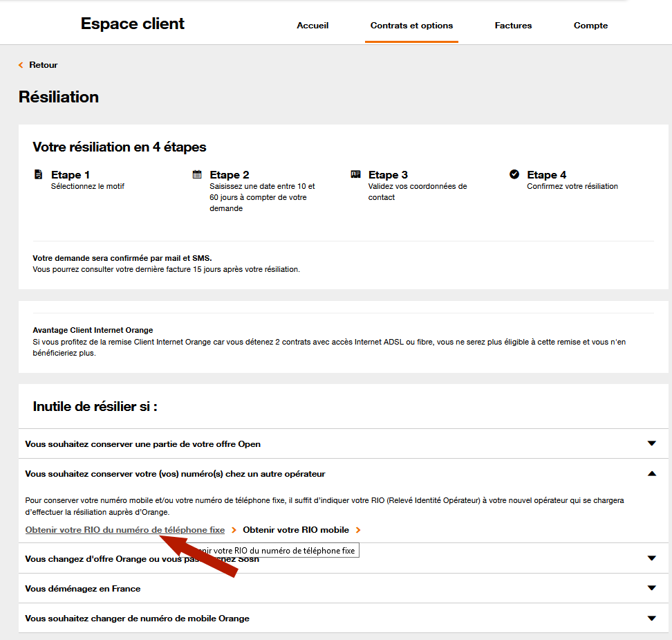
Task: Click the 'Inutile de résilier si :' heading
Action: click(x=95, y=406)
